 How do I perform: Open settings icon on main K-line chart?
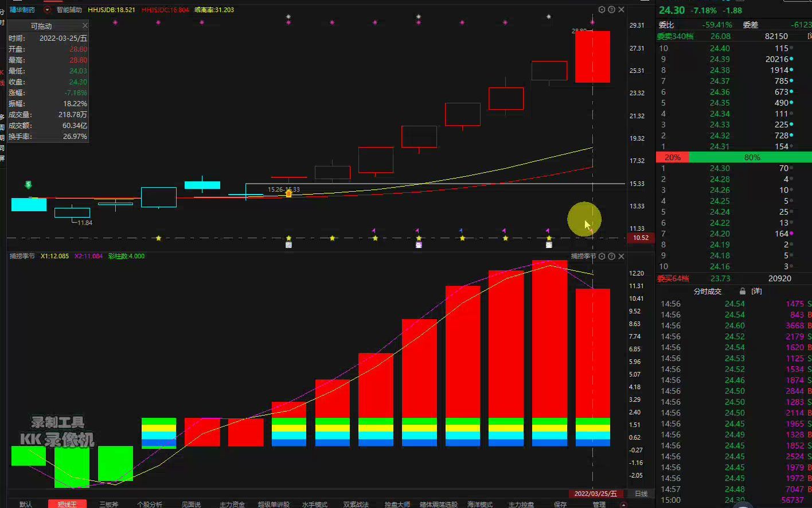pos(602,10)
